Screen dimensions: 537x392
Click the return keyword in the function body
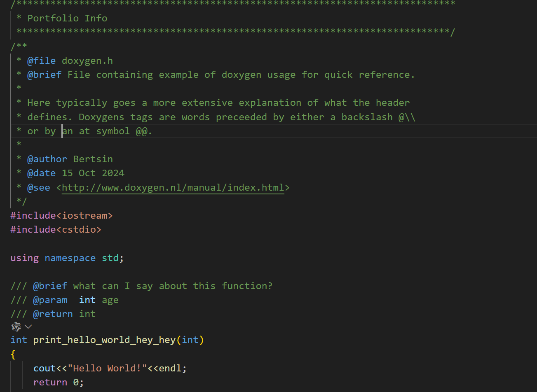pyautogui.click(x=50, y=383)
